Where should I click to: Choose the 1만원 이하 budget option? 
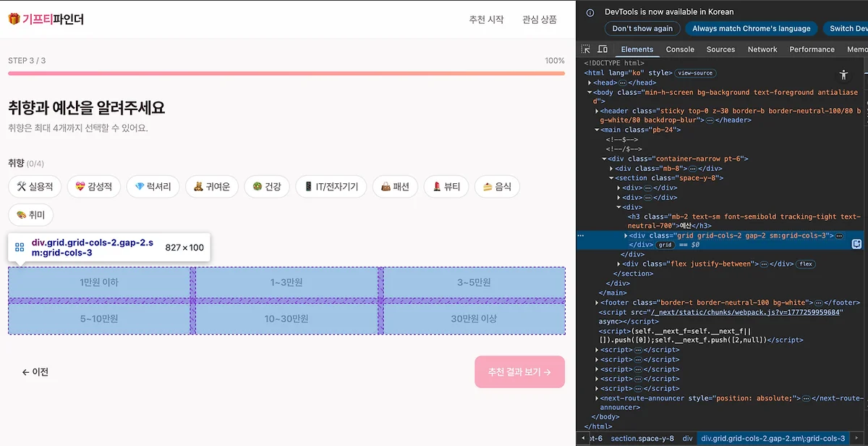99,283
